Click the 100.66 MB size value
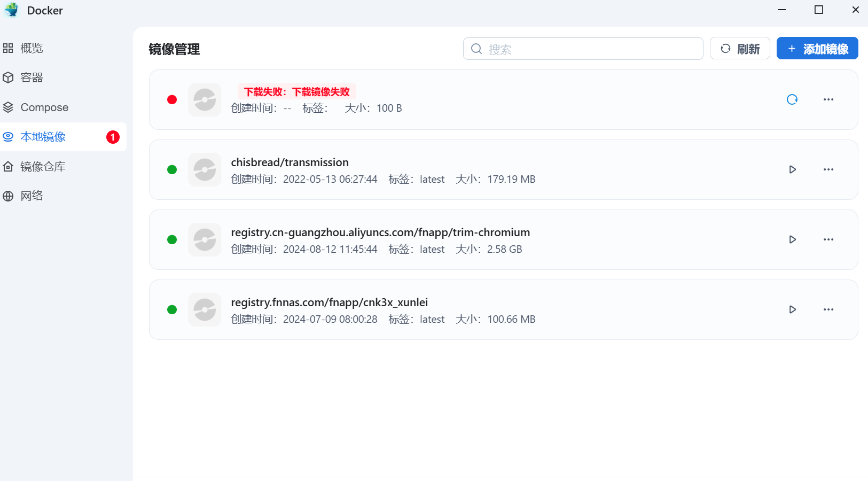 pos(511,319)
